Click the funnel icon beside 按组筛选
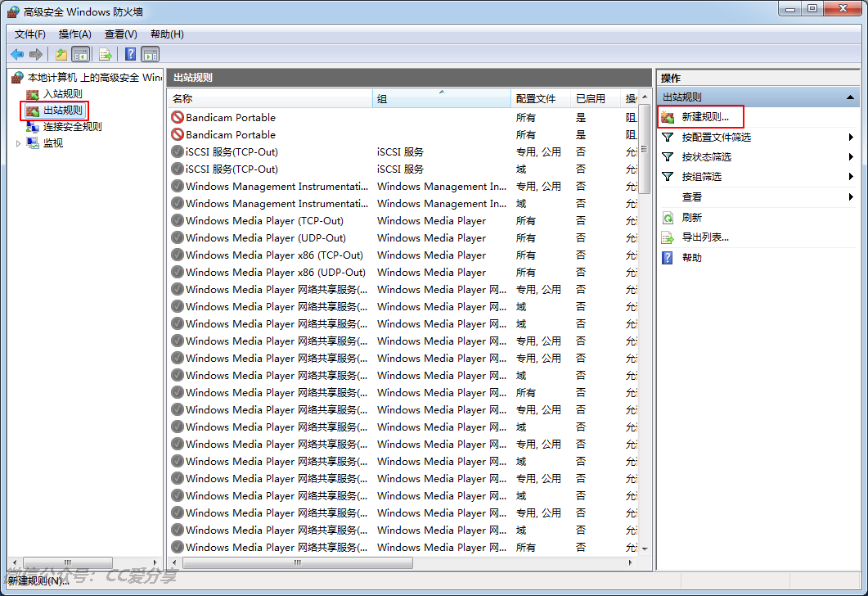The width and height of the screenshot is (868, 596). click(668, 177)
